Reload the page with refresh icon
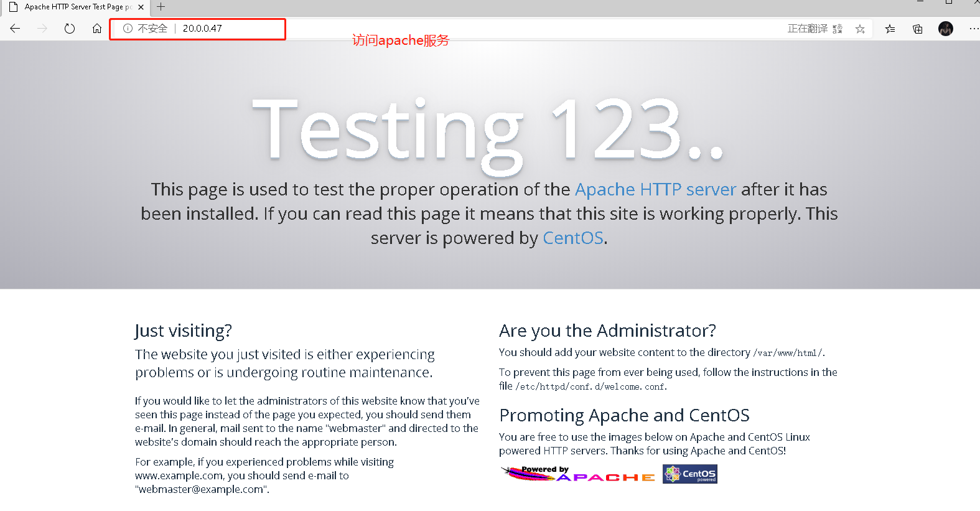This screenshot has height=511, width=980. tap(70, 29)
